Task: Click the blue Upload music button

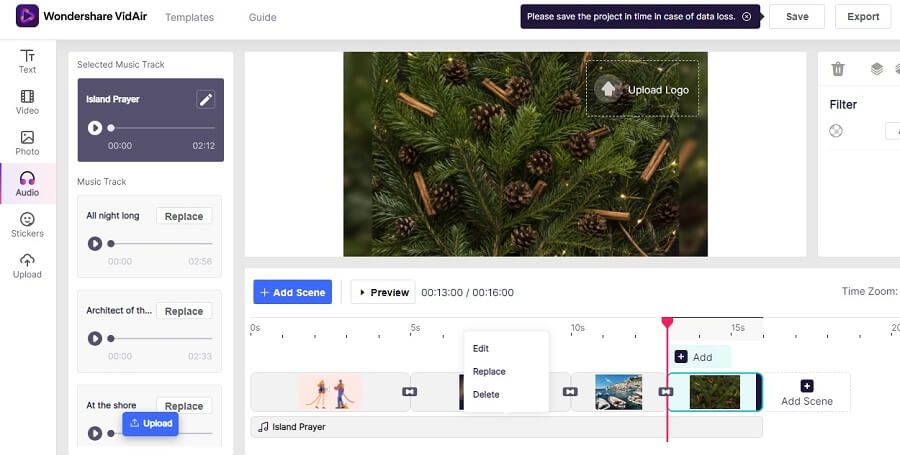Action: [x=150, y=423]
